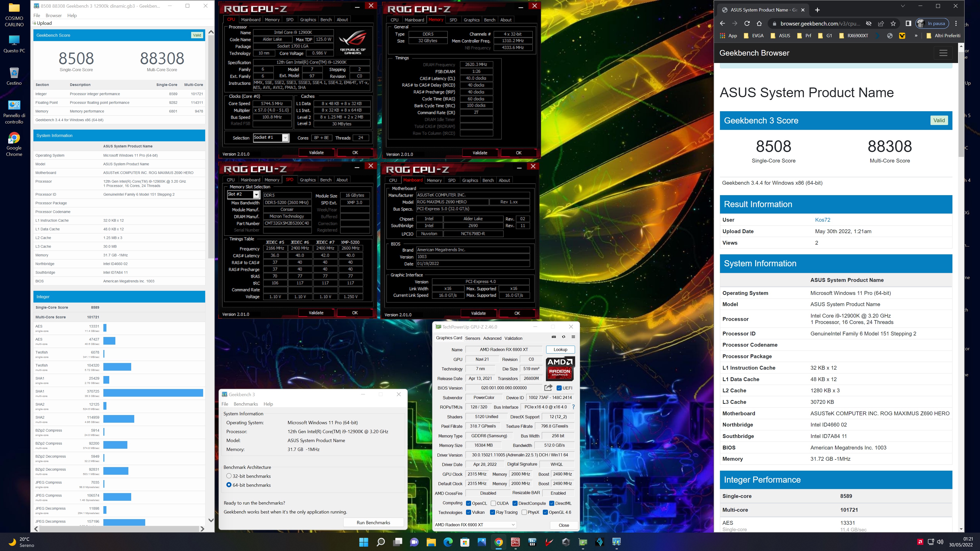Click the GPU-Z refresh icon

pos(564,337)
